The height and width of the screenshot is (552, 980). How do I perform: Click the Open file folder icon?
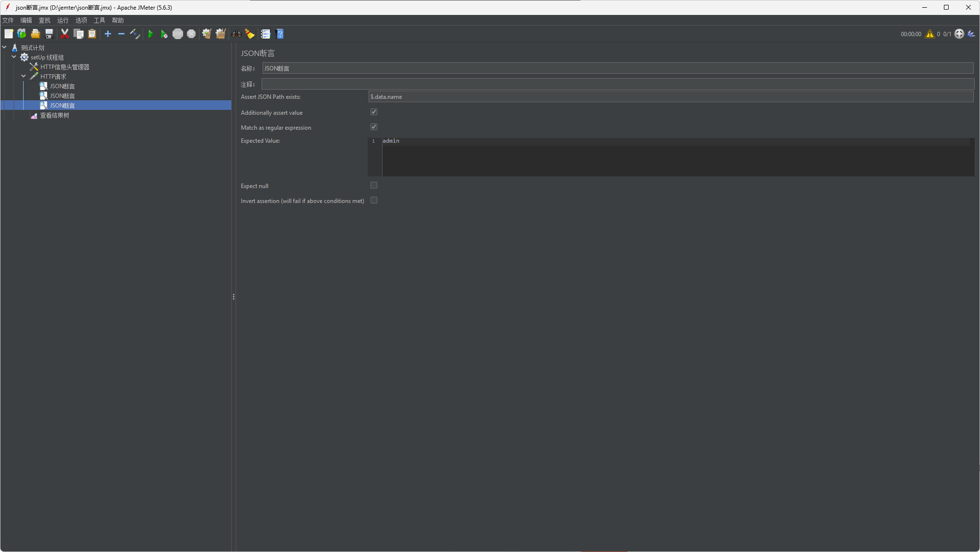point(35,34)
